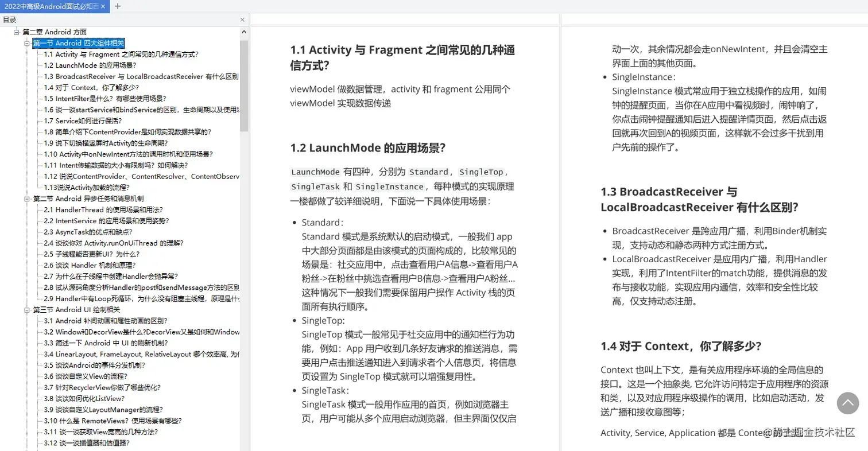
Task: Open outline item 2.2 IntentService 的应用场景
Action: tap(106, 221)
